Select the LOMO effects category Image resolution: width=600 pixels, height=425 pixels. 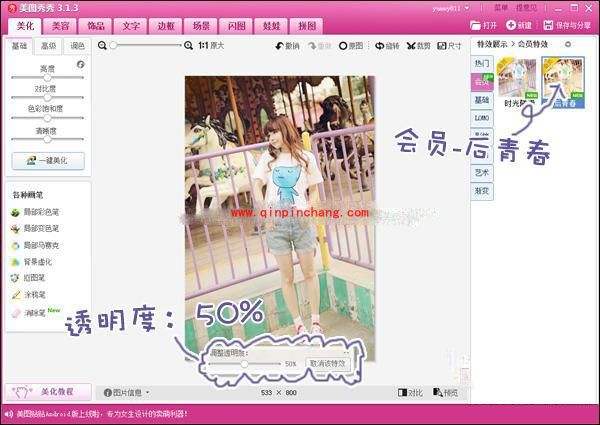coord(482,117)
